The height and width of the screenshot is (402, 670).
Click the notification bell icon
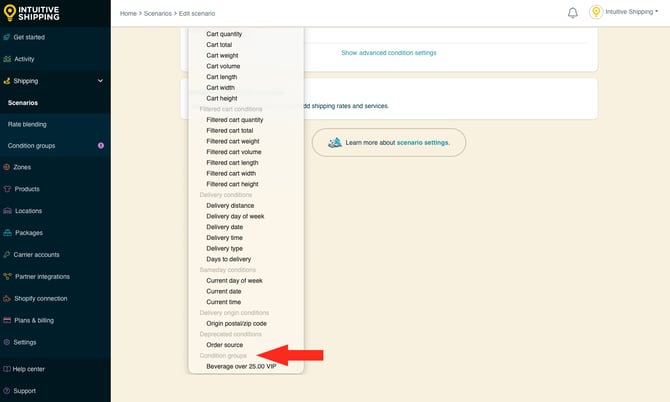point(573,13)
